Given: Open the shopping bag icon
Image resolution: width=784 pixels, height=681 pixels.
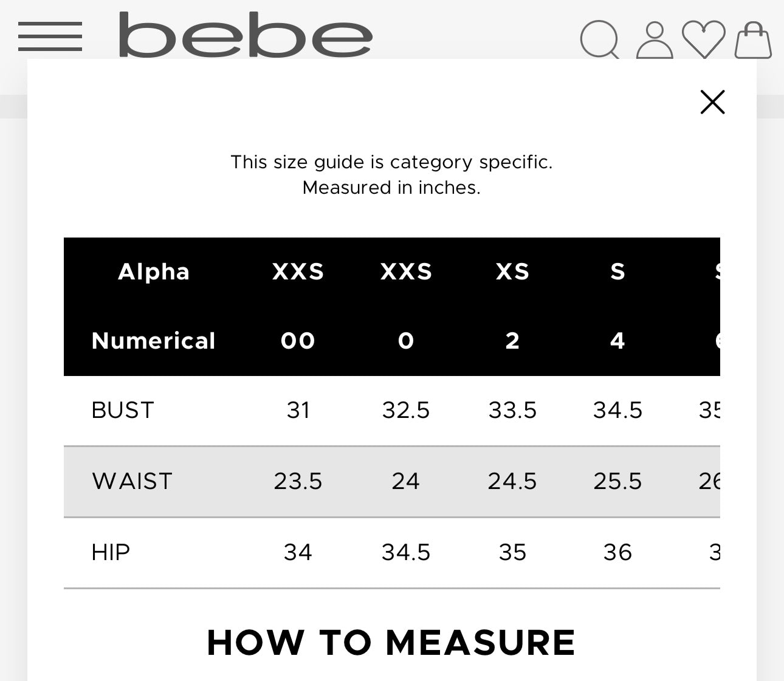Looking at the screenshot, I should (x=753, y=40).
